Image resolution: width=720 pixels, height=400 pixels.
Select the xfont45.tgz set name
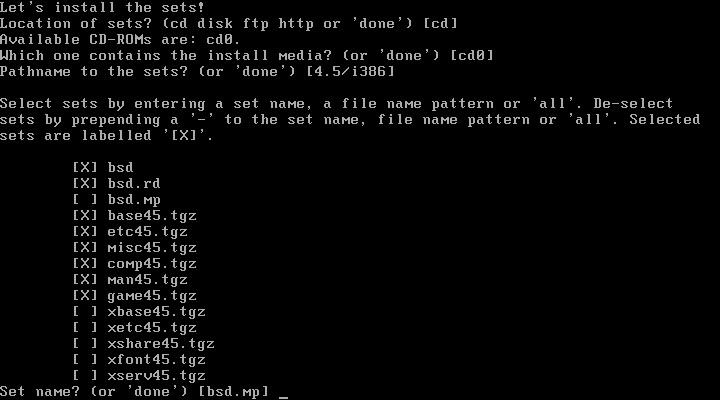(x=156, y=360)
